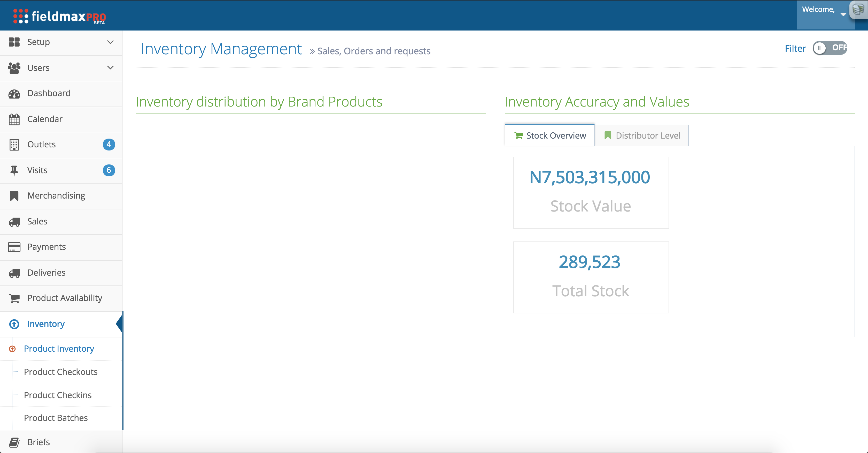
Task: Open the Welcome user dropdown arrow
Action: coord(843,14)
